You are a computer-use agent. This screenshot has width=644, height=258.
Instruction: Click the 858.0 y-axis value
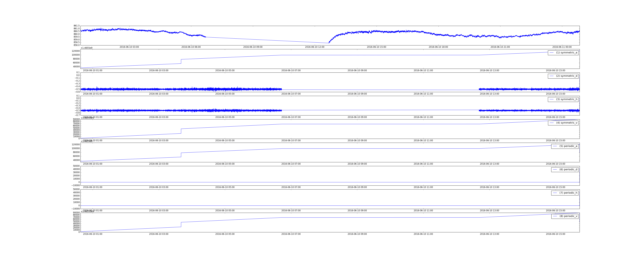(x=77, y=45)
